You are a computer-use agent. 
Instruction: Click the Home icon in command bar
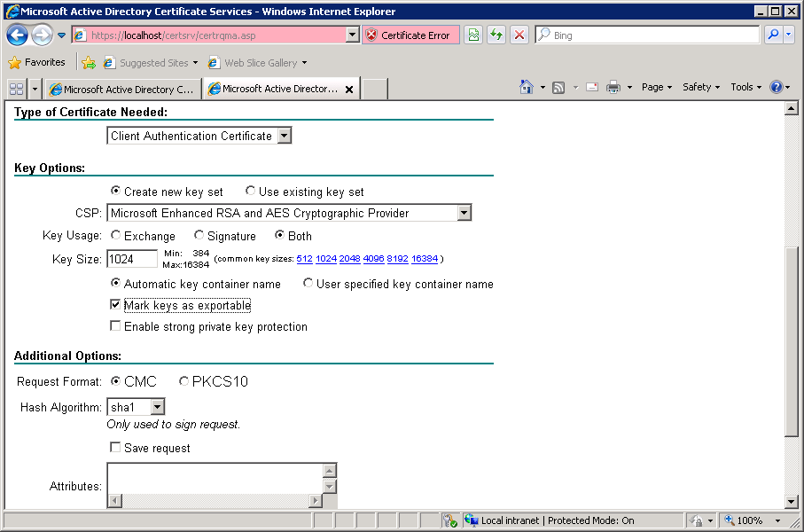(x=526, y=87)
